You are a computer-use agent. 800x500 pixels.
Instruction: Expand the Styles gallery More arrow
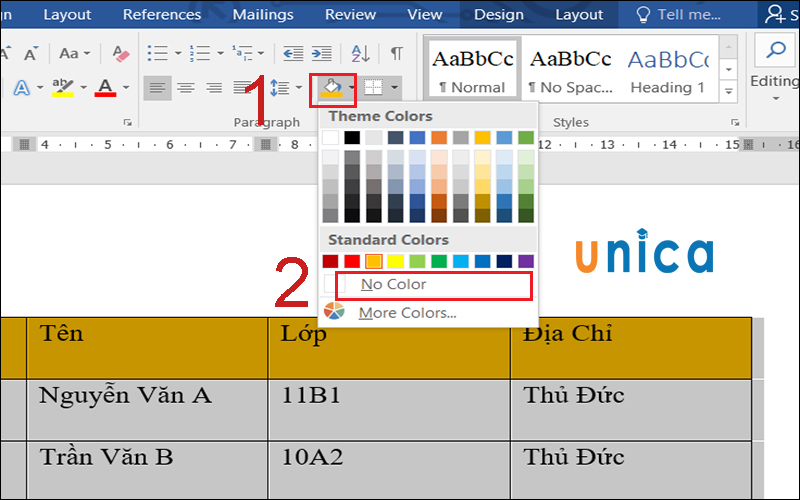coord(729,91)
